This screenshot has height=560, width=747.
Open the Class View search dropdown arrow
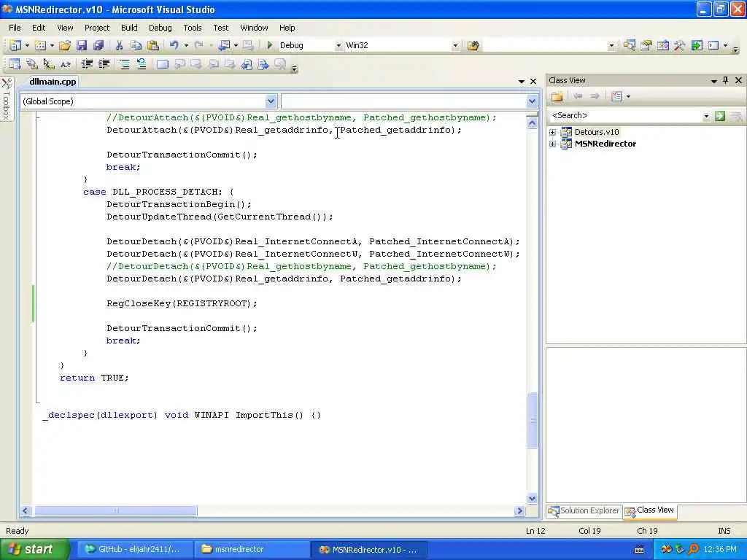point(706,116)
